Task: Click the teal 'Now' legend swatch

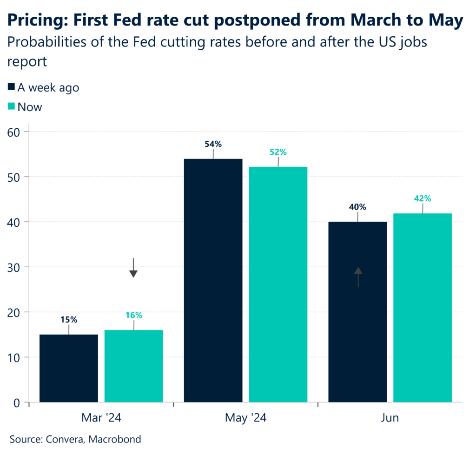Action: (x=12, y=107)
